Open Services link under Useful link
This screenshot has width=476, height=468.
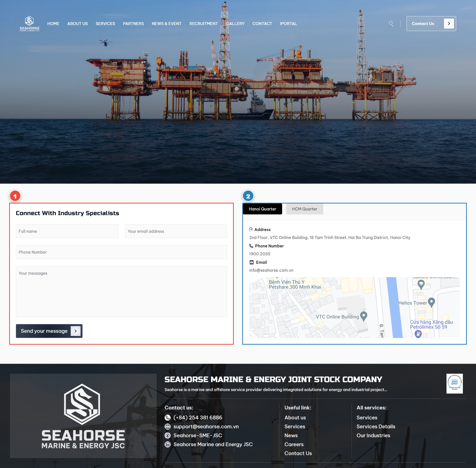(295, 427)
